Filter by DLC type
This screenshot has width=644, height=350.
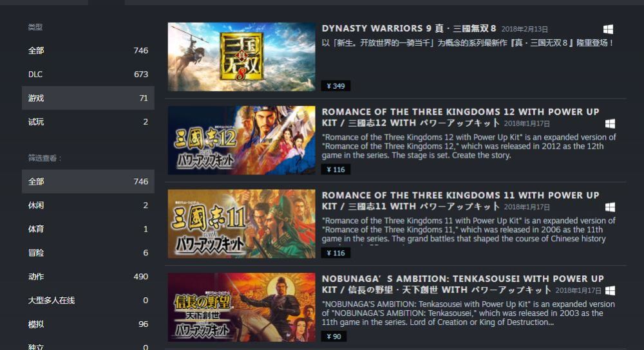pos(88,74)
